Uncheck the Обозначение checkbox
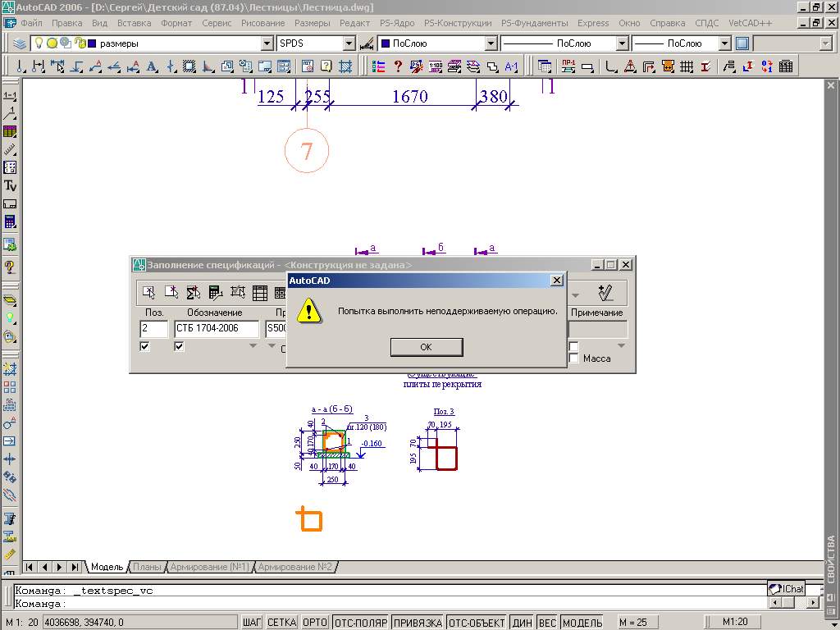Screen dimensions: 840x630 pos(179,347)
